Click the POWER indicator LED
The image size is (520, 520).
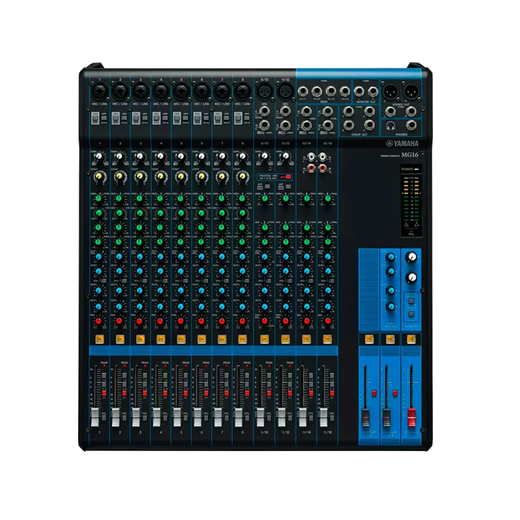pyautogui.click(x=416, y=169)
